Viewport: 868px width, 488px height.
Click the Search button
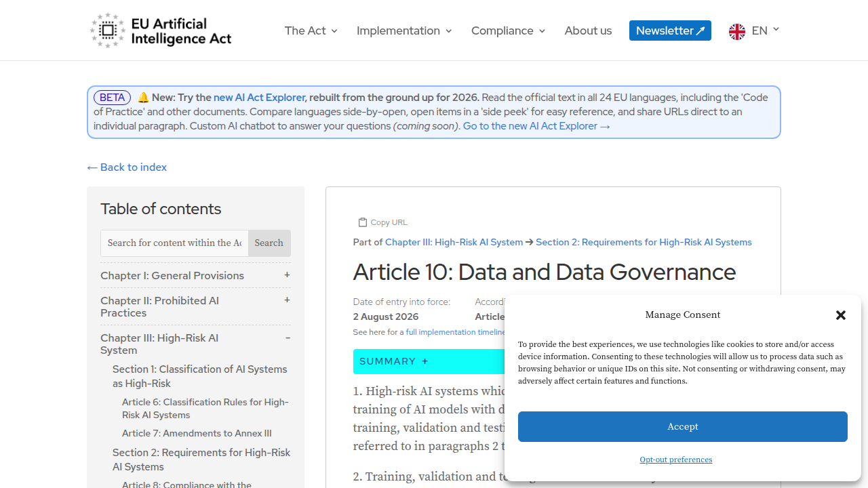(269, 243)
